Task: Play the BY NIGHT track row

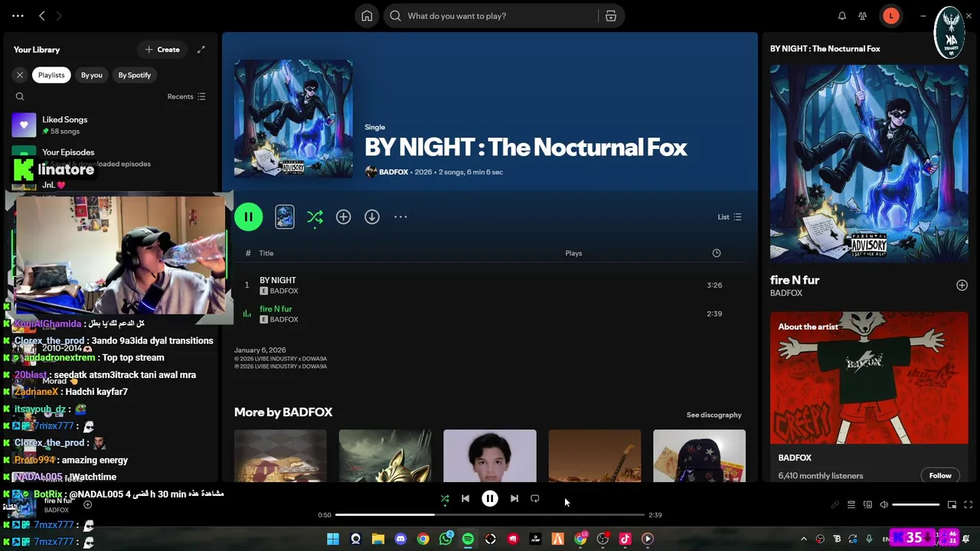Action: (x=490, y=285)
